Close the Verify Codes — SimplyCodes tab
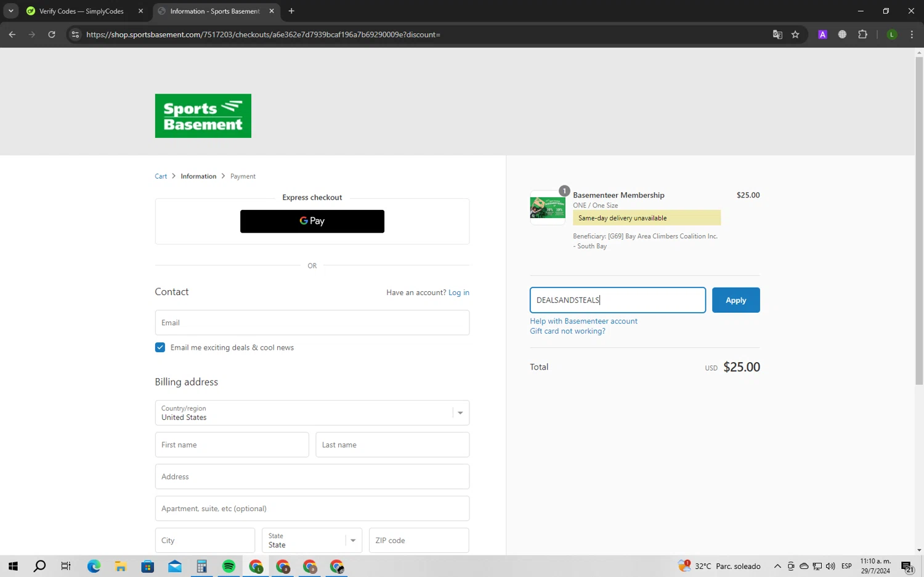This screenshot has height=577, width=924. tap(140, 11)
